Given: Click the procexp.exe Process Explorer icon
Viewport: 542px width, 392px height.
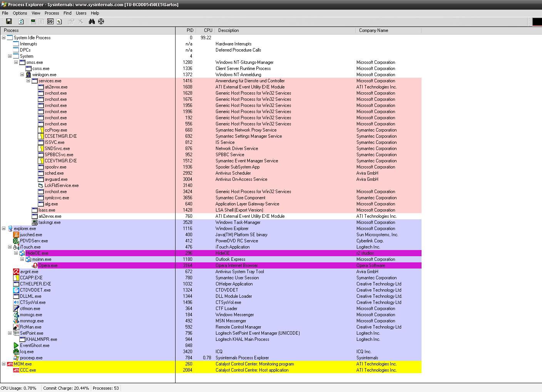Looking at the screenshot, I should click(x=16, y=358).
